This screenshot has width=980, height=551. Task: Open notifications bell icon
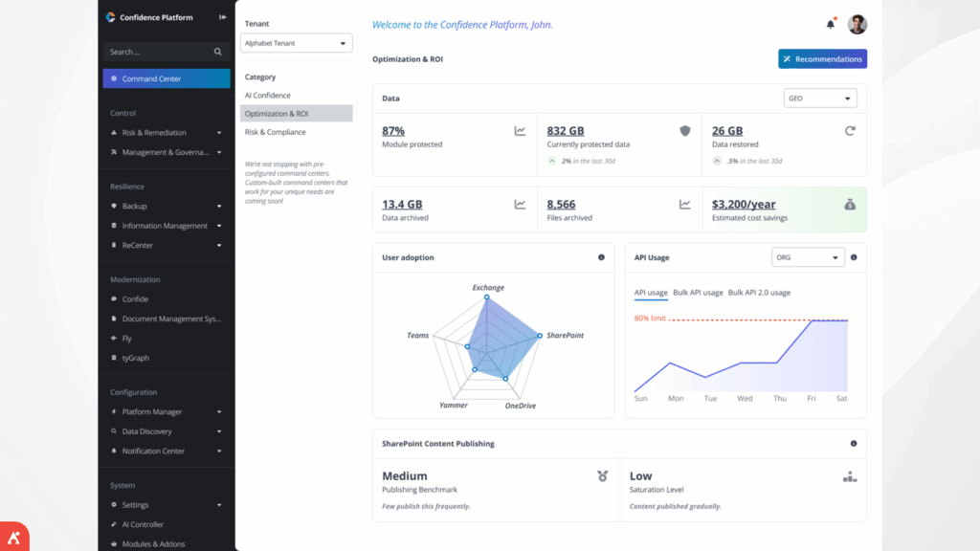click(831, 24)
